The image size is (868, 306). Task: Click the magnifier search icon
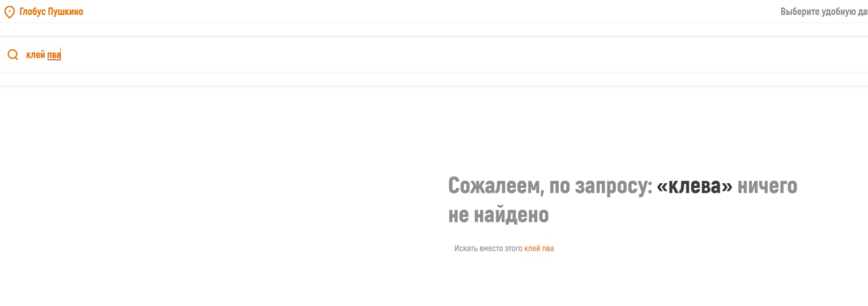click(x=12, y=55)
